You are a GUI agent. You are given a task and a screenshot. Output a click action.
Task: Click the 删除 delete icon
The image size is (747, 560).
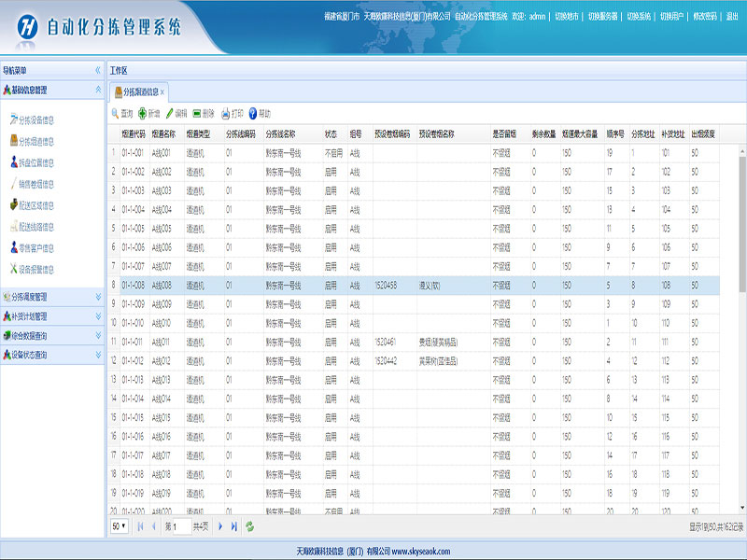pos(198,113)
